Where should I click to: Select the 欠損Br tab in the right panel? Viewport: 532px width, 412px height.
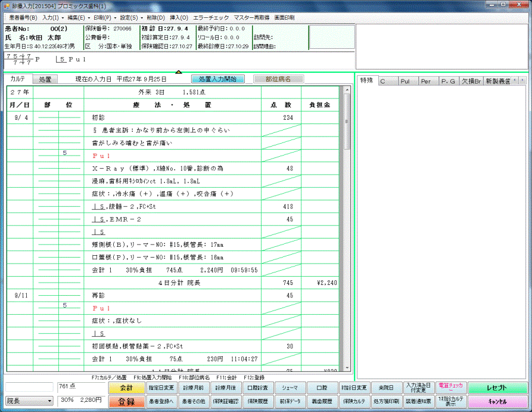(472, 81)
